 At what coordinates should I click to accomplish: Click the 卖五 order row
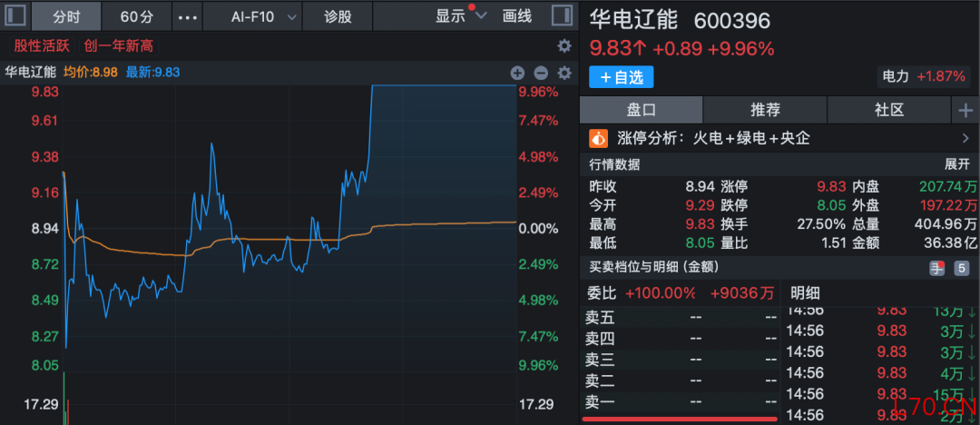coord(680,317)
